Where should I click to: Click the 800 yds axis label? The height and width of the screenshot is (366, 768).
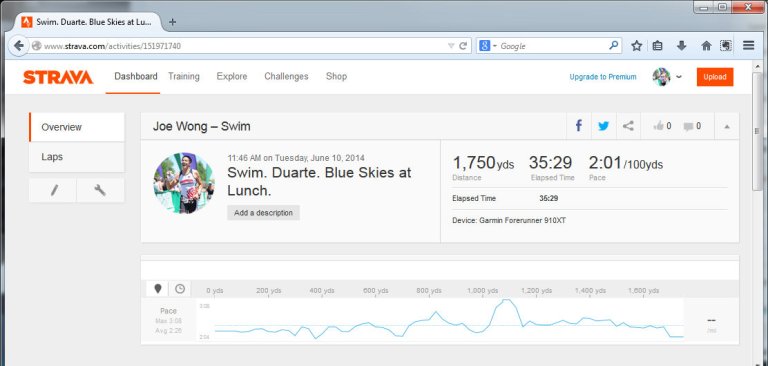(x=429, y=291)
